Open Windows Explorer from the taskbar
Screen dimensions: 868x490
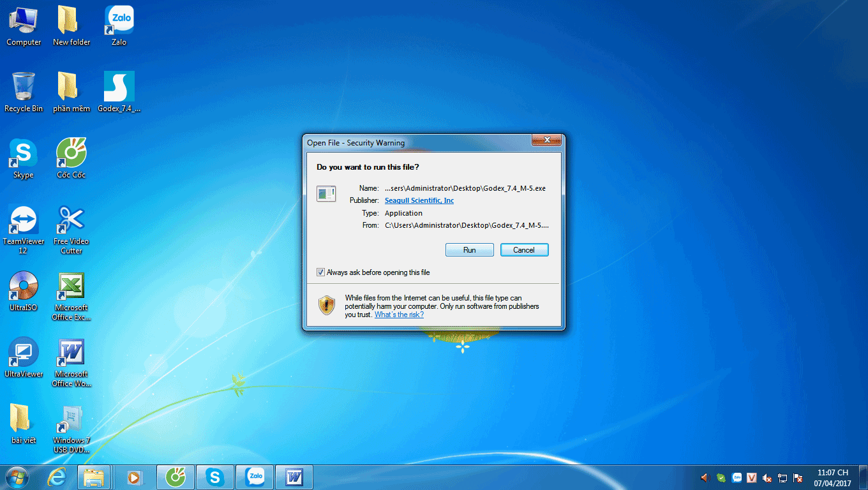94,477
